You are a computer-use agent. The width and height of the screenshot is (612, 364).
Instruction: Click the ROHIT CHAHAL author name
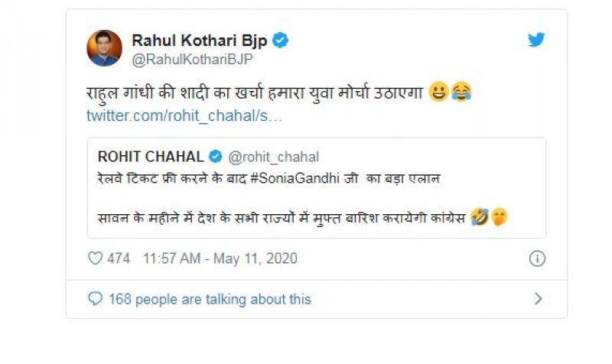pyautogui.click(x=151, y=157)
